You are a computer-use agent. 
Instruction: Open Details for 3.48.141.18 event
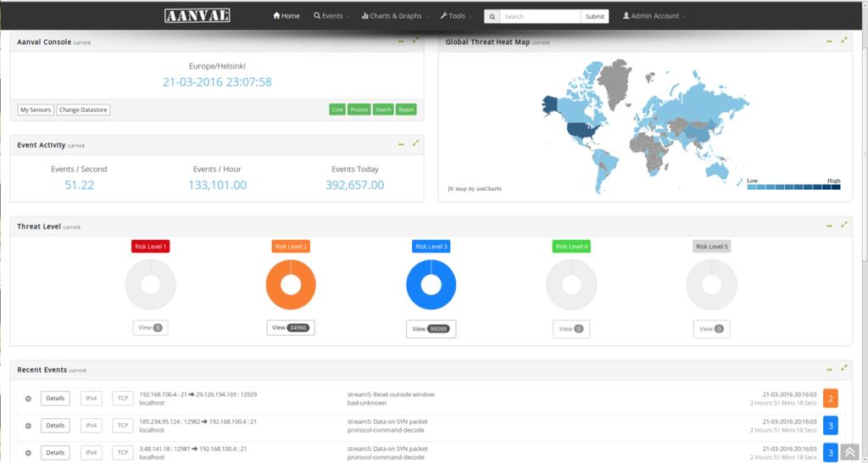pos(55,453)
